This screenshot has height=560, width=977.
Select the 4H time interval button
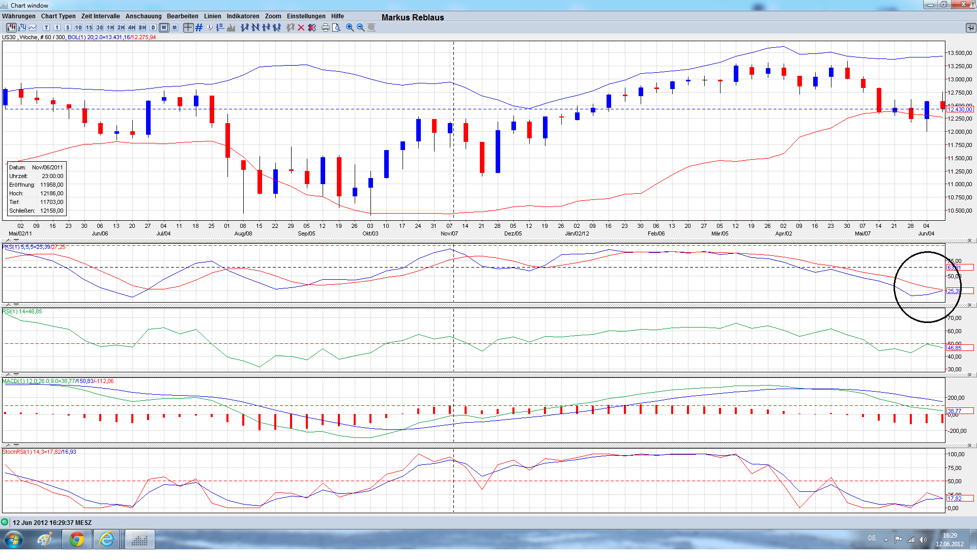tap(132, 27)
